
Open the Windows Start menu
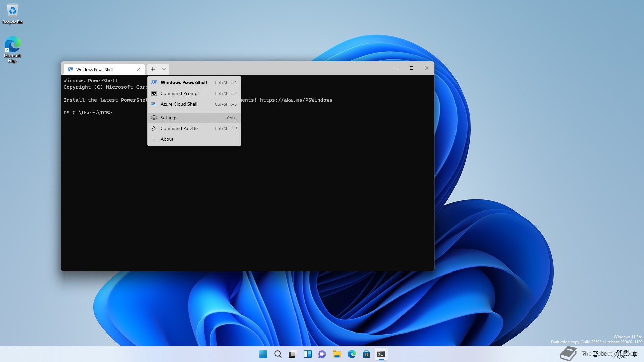pyautogui.click(x=263, y=354)
